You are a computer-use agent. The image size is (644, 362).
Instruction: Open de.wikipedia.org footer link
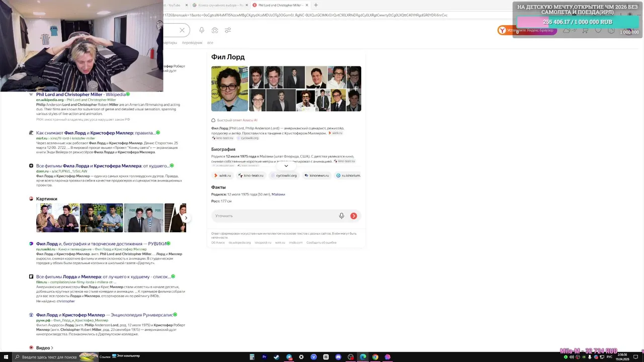click(x=239, y=242)
